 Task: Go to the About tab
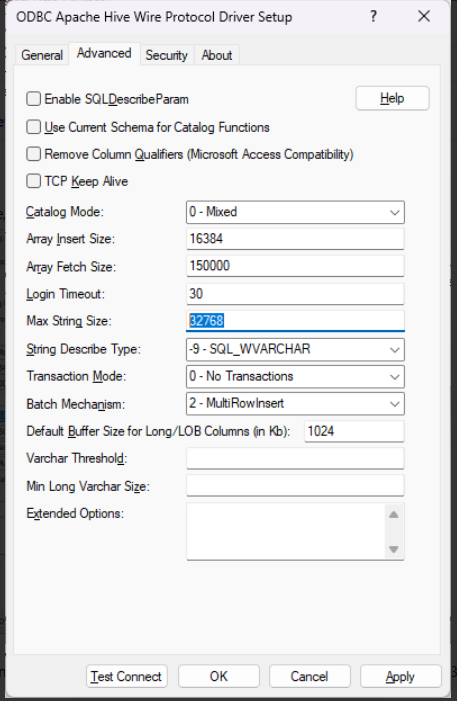pyautogui.click(x=216, y=55)
